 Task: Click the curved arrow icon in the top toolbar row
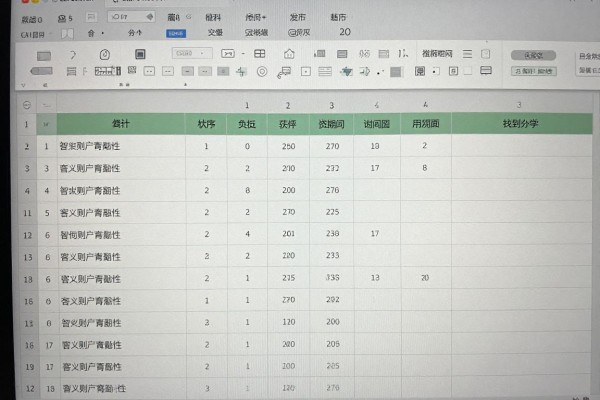tap(73, 55)
